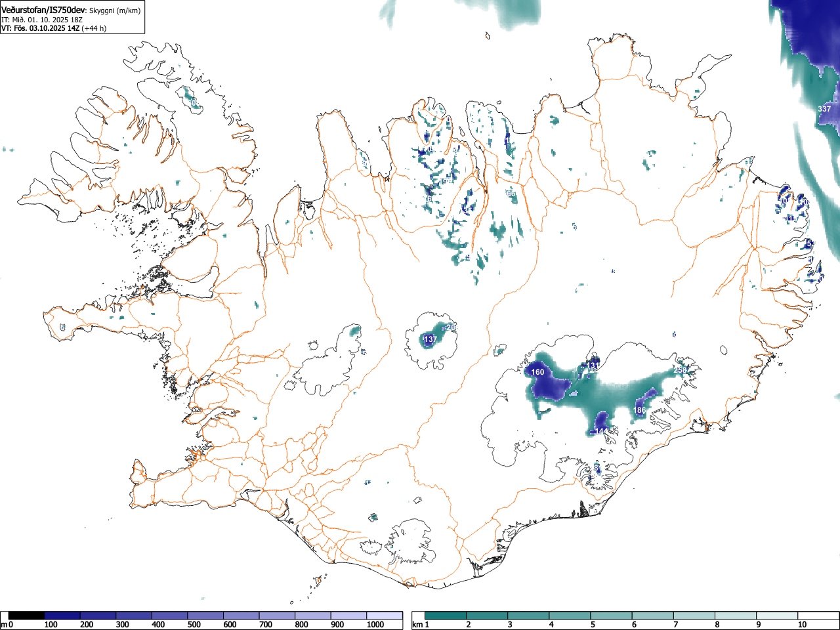Click the 'VT: Fös. 03.10.2025 14Z' line
The height and width of the screenshot is (630, 840).
pyautogui.click(x=41, y=28)
